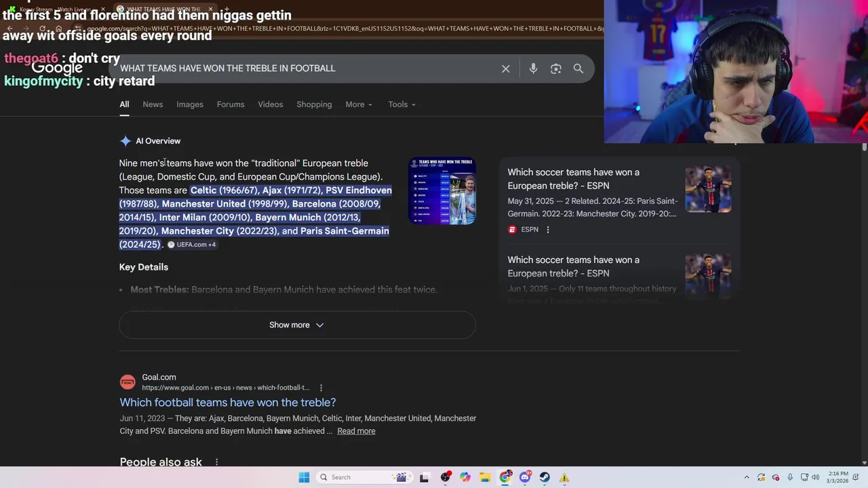Open the network icon in system tray
Image resolution: width=868 pixels, height=488 pixels.
tap(804, 477)
